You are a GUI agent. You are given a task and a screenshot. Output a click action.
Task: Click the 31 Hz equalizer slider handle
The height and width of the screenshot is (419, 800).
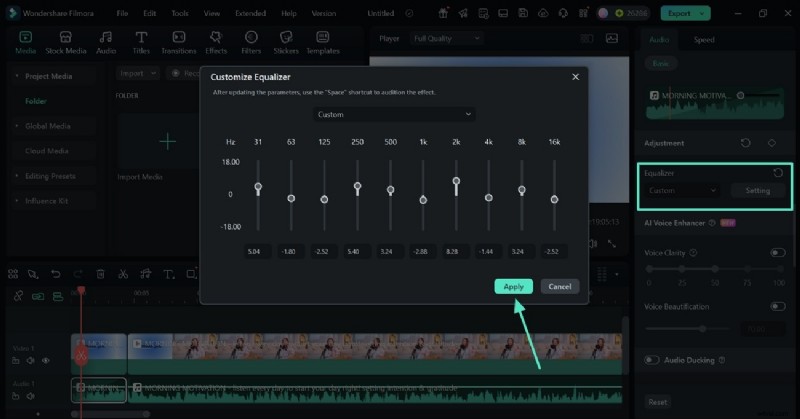258,187
